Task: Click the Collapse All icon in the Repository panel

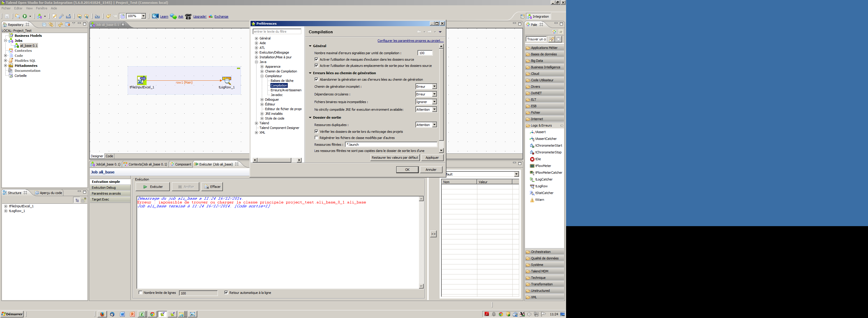Action: 44,24
